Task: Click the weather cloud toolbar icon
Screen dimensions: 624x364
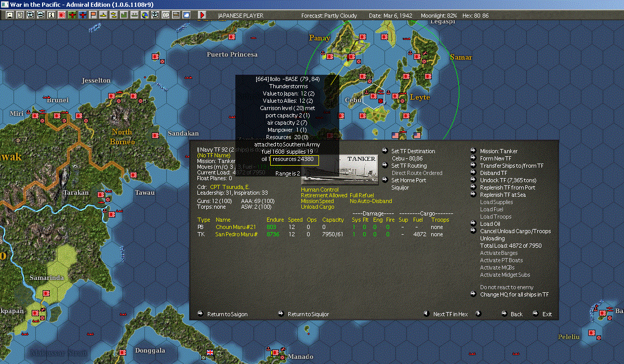Action: (x=186, y=15)
